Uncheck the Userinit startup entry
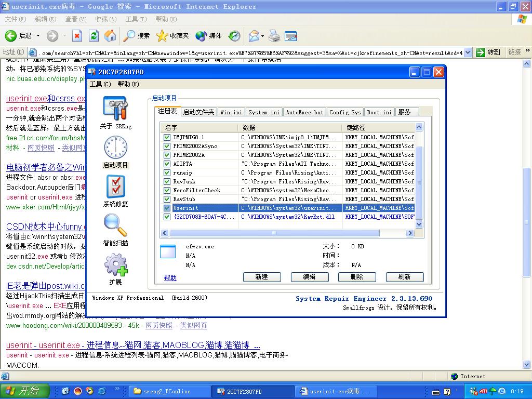This screenshot has width=532, height=399. point(167,208)
